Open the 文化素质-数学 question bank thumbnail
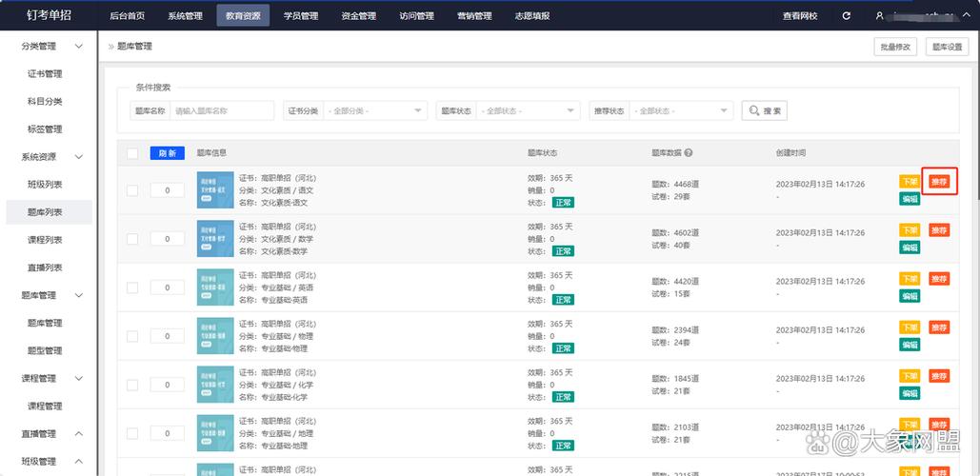Screen dimensions: 980x476 click(215, 238)
